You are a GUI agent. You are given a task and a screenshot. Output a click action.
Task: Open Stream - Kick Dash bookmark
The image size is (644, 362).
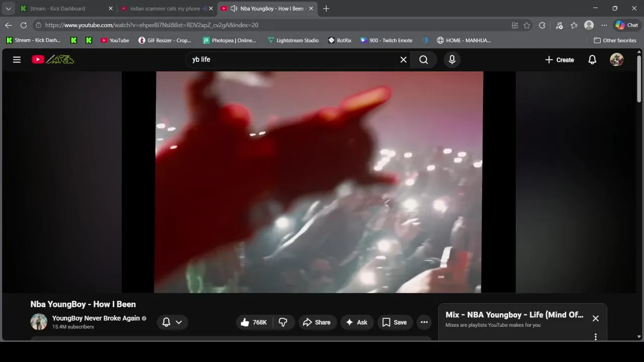33,40
